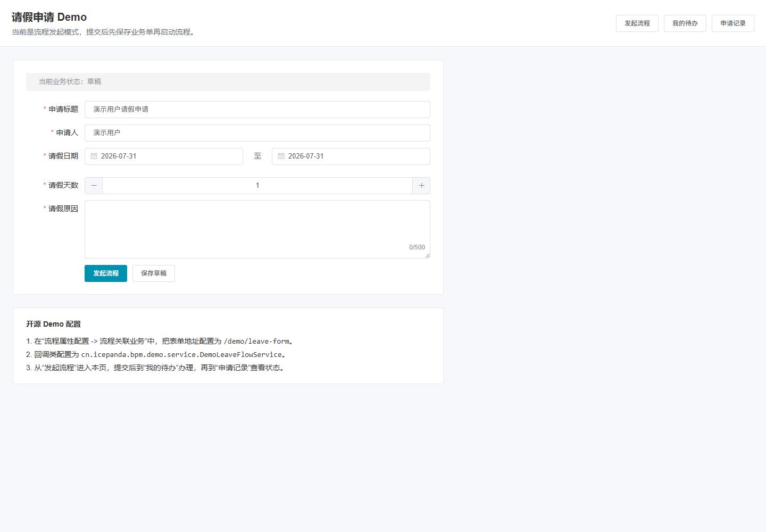Click calendar icon in end date field
This screenshot has width=766, height=532.
point(281,156)
